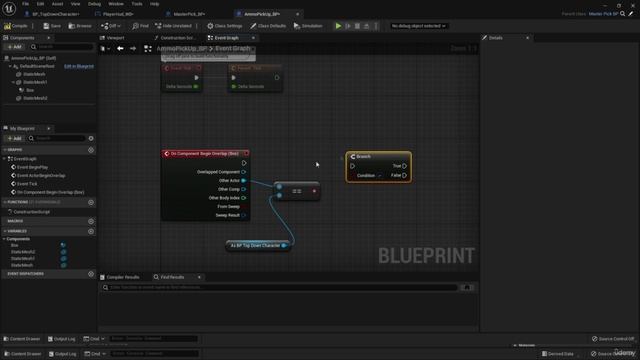Open the Content Drawer
Screen dimensions: 640x360
click(22, 339)
